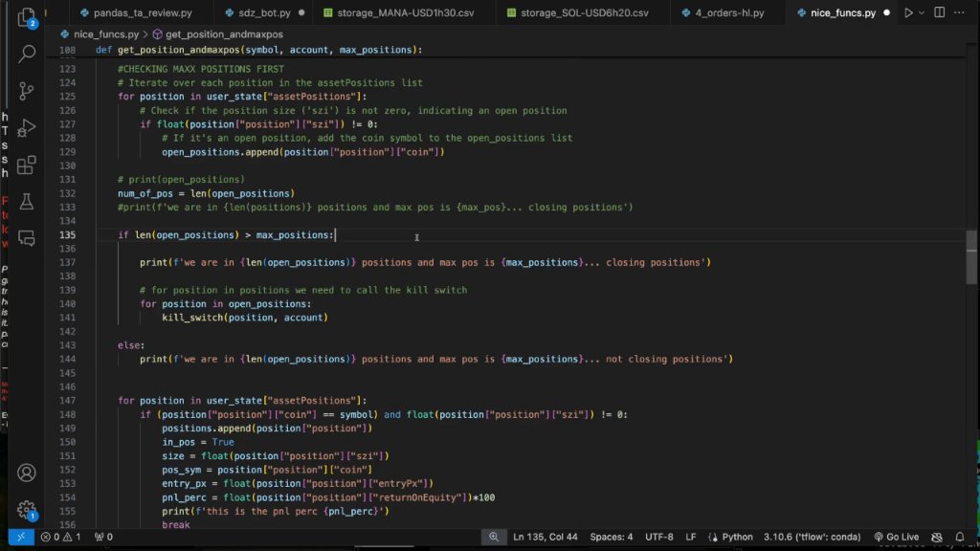Open the Search view icon
This screenshot has height=551, width=980.
[x=26, y=55]
